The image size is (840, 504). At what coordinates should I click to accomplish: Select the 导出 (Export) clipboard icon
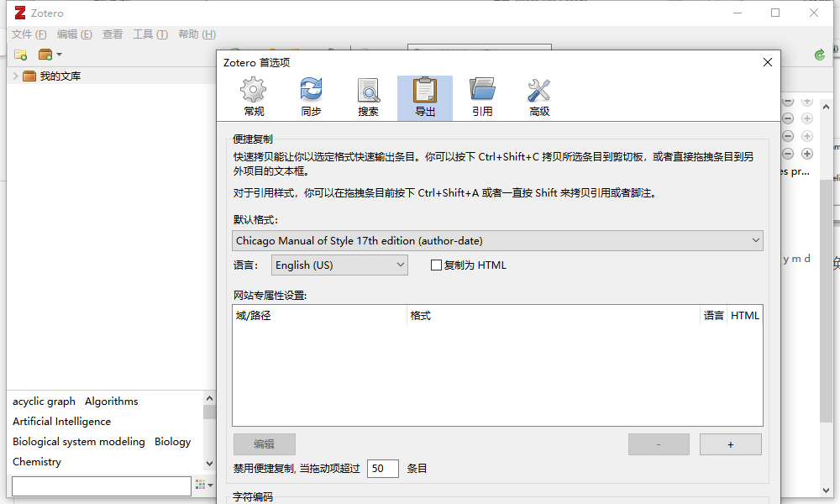coord(425,95)
